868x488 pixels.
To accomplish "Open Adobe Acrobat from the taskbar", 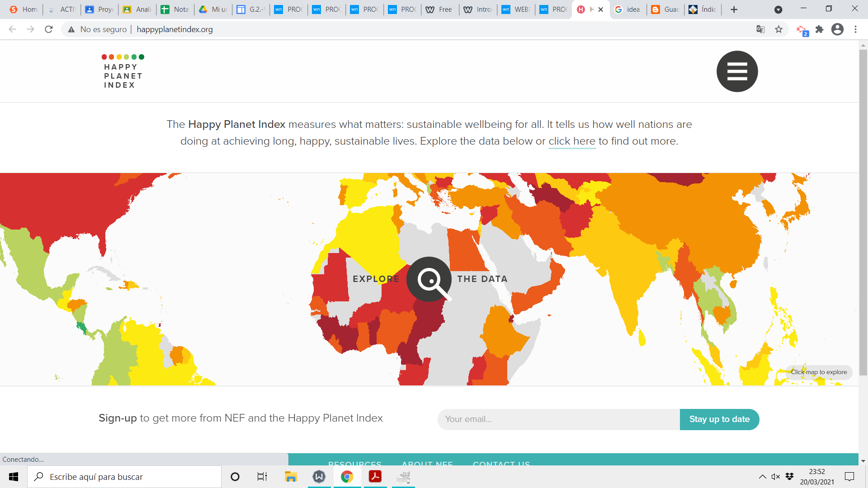I will click(x=375, y=477).
